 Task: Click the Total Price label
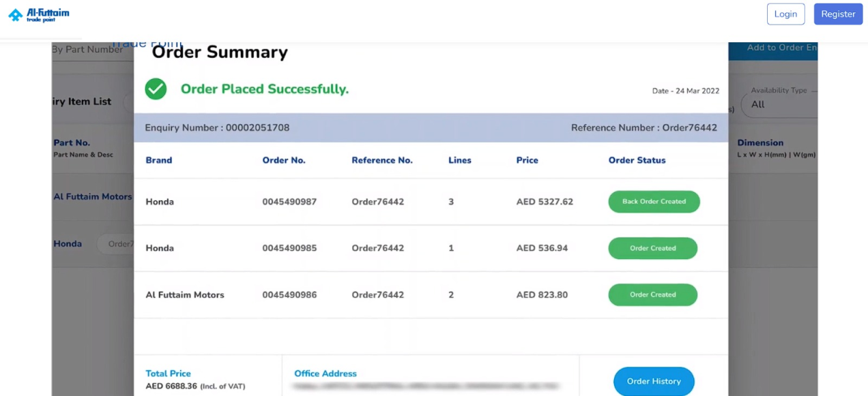168,374
